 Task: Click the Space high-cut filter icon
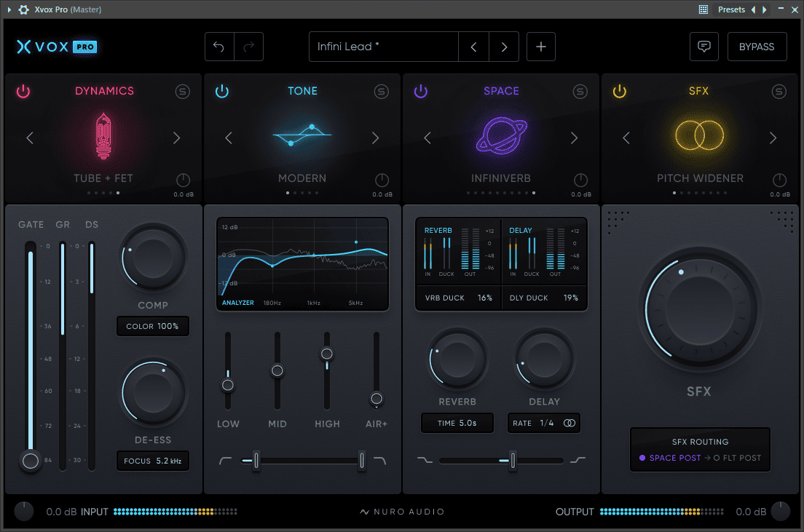578,460
